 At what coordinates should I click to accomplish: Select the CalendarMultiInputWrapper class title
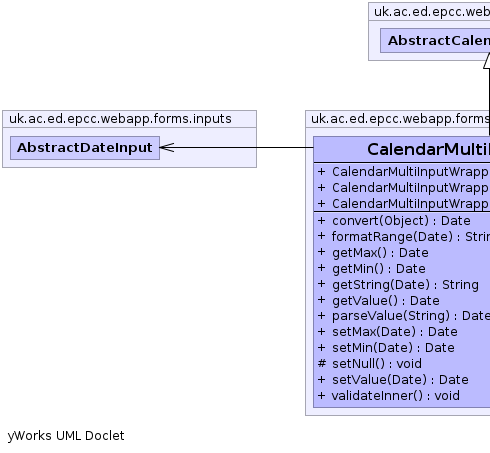[428, 149]
